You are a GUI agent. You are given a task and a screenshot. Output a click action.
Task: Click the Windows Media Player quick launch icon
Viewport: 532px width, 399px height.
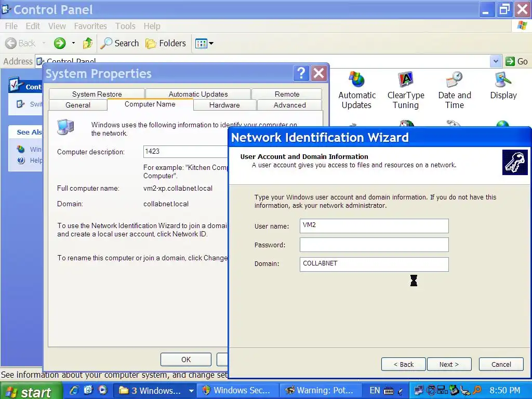click(102, 391)
